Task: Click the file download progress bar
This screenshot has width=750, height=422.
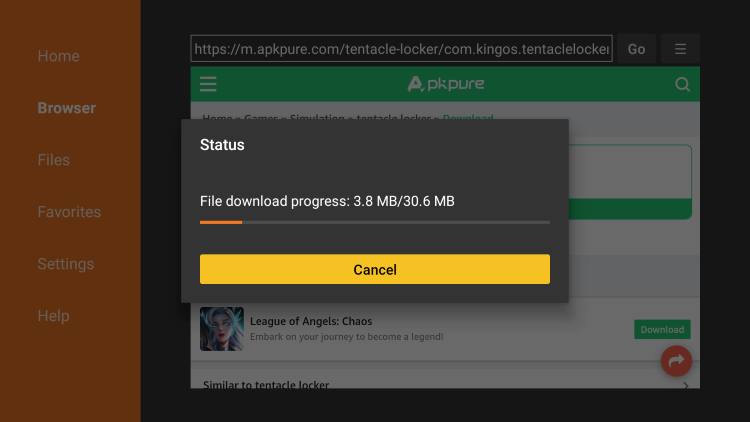Action: pos(375,222)
